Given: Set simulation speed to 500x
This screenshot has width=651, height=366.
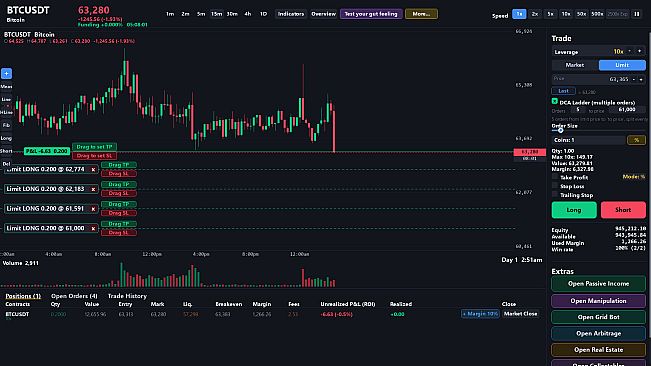Looking at the screenshot, I should click(597, 14).
